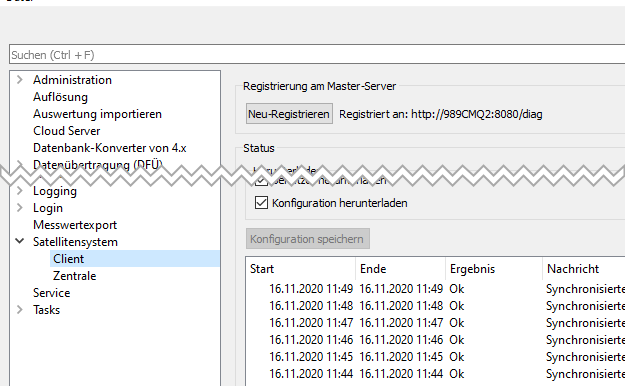
Task: Click Synchronisierte message in 11:44 row
Action: pos(585,374)
